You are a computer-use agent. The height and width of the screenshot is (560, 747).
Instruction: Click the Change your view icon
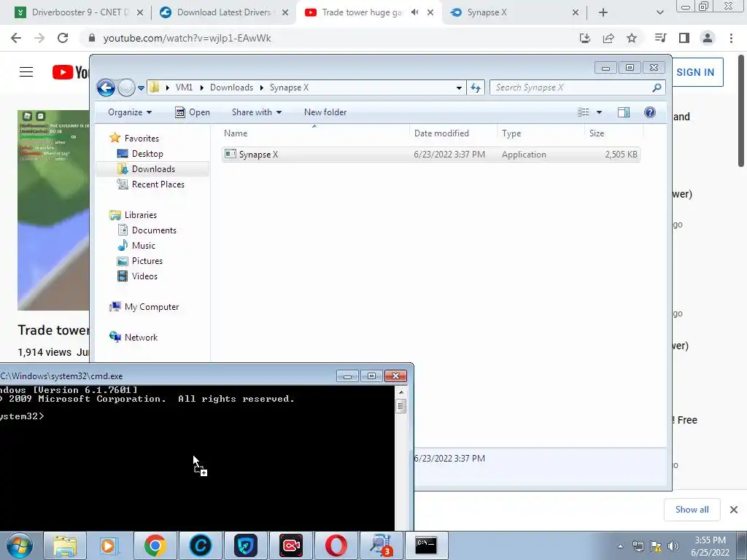583,112
